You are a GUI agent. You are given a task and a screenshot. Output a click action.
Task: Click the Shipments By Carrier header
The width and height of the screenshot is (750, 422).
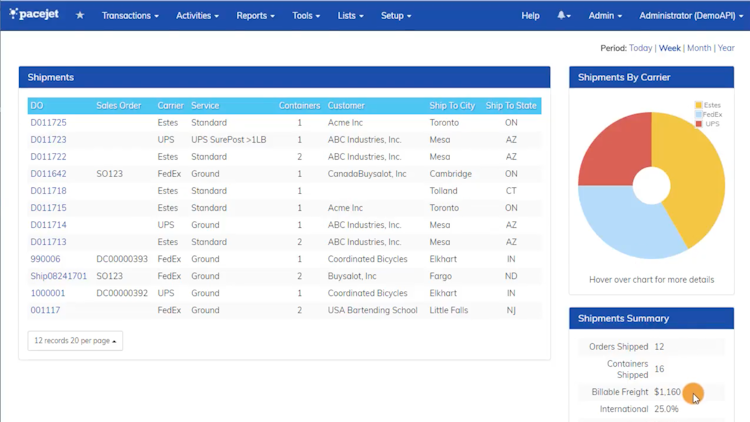651,77
